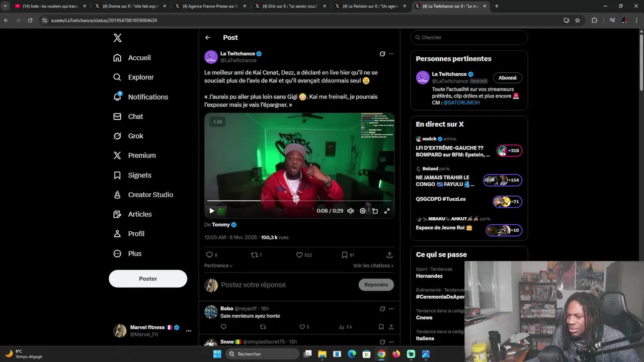Click the X logo in the sidebar
The image size is (644, 362).
click(117, 38)
